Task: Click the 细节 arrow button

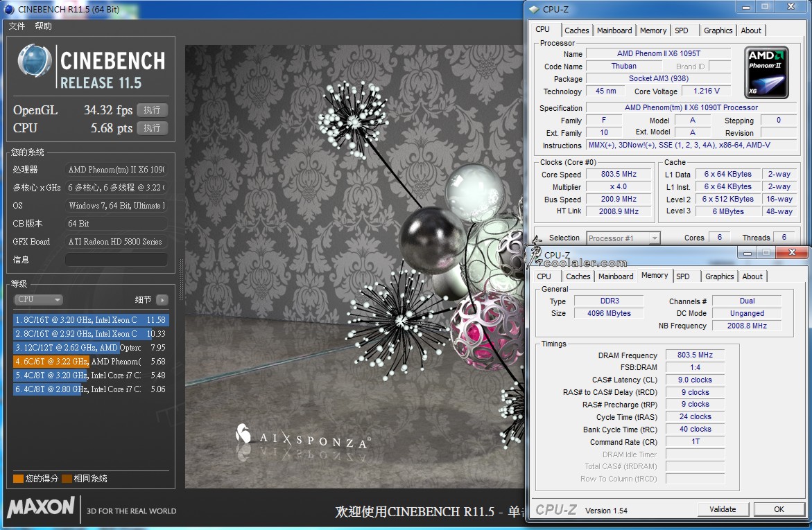Action: [x=162, y=300]
